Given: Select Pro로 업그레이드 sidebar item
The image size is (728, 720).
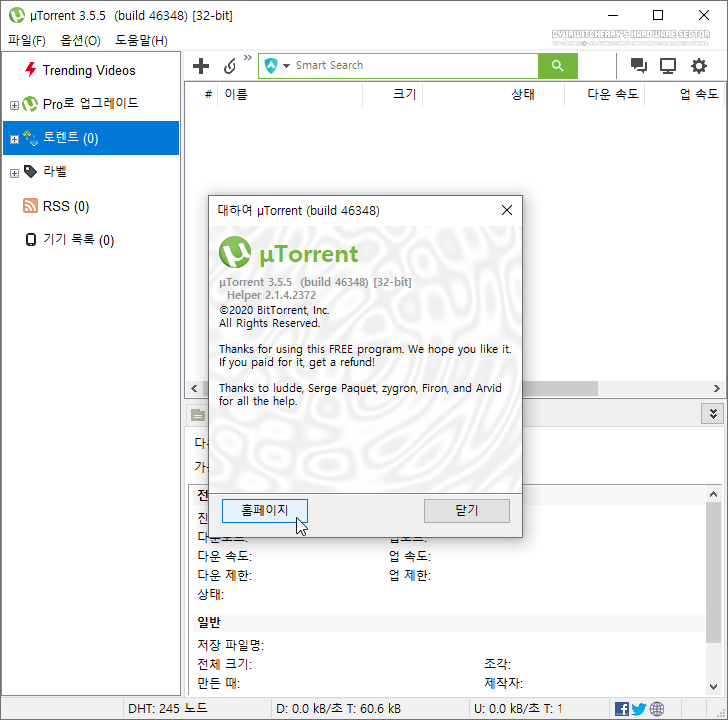Looking at the screenshot, I should 91,104.
